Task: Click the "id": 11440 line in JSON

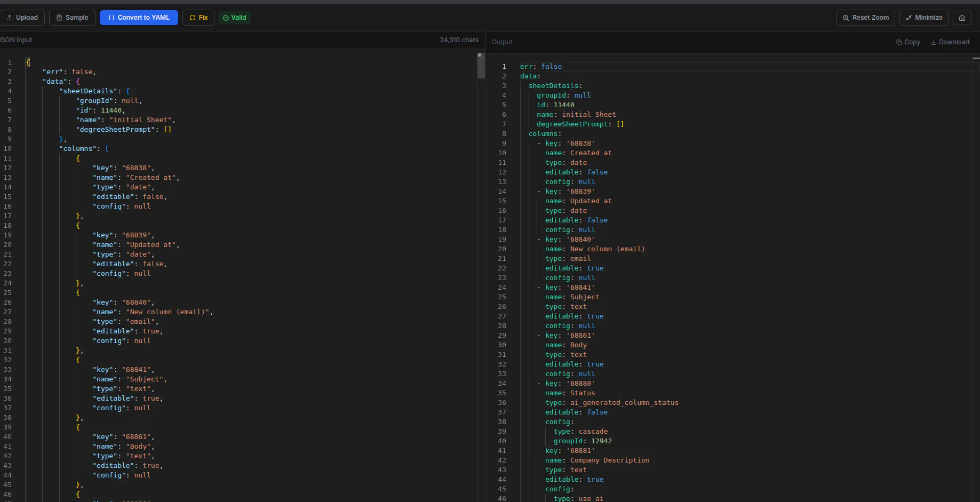Action: pos(100,110)
